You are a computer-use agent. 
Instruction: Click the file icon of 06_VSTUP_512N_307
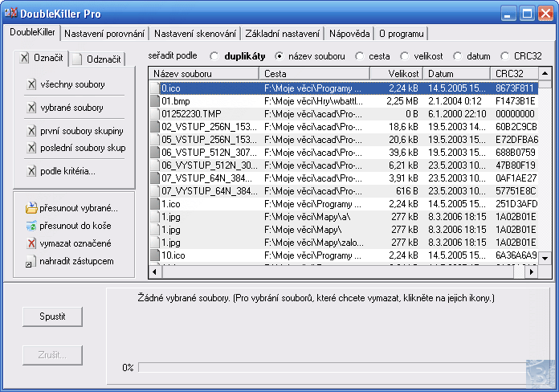point(155,153)
